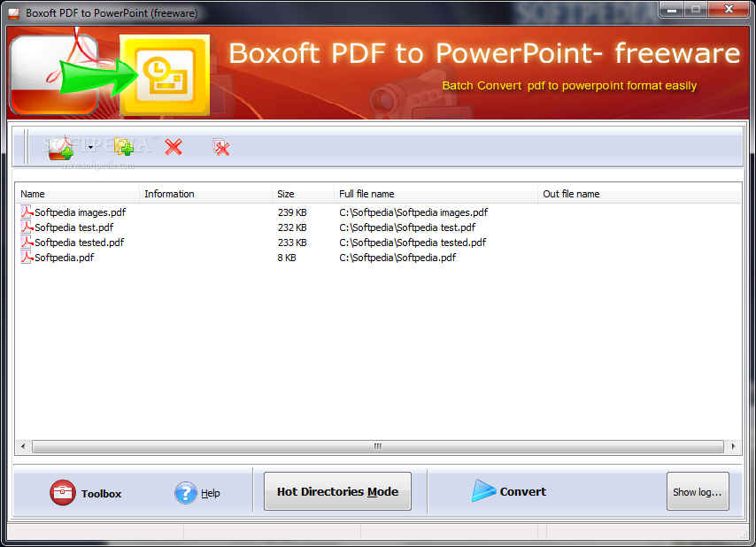This screenshot has width=756, height=547.
Task: Click the Add folder icon
Action: [x=124, y=147]
